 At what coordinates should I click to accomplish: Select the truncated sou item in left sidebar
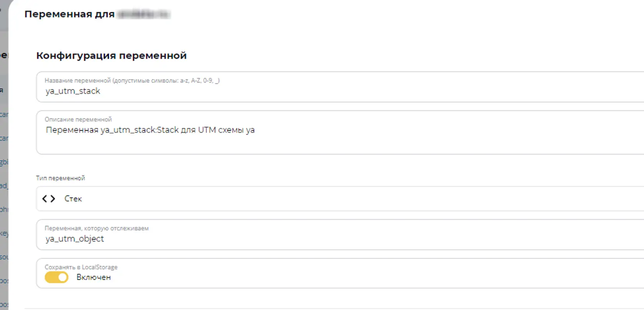4,257
